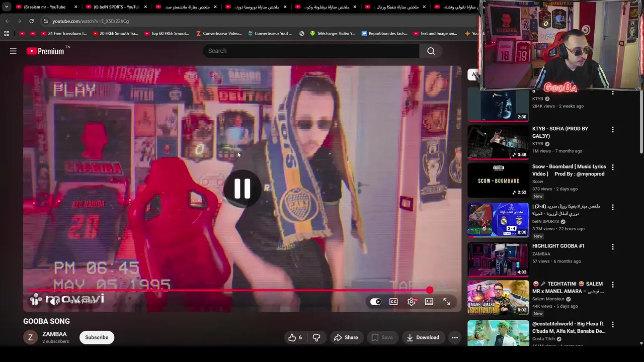This screenshot has height=362, width=644.
Task: Open first Convertisseur Video bookmark with Z icon
Action: click(219, 34)
